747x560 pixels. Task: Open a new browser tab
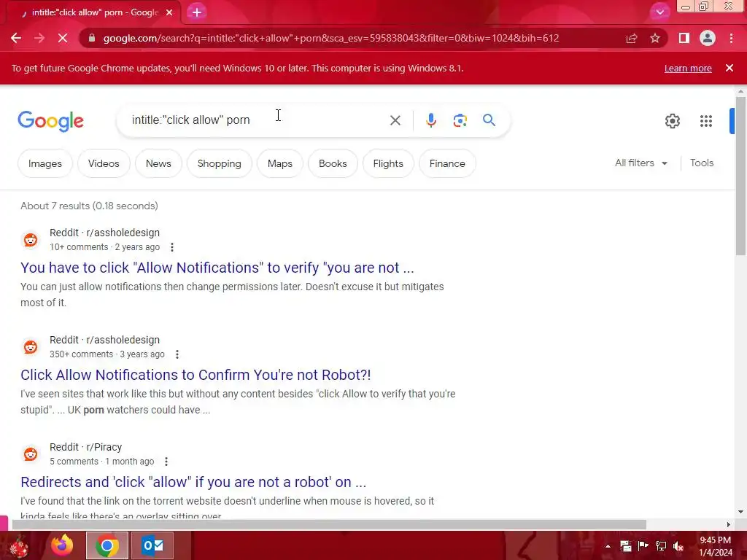point(197,12)
